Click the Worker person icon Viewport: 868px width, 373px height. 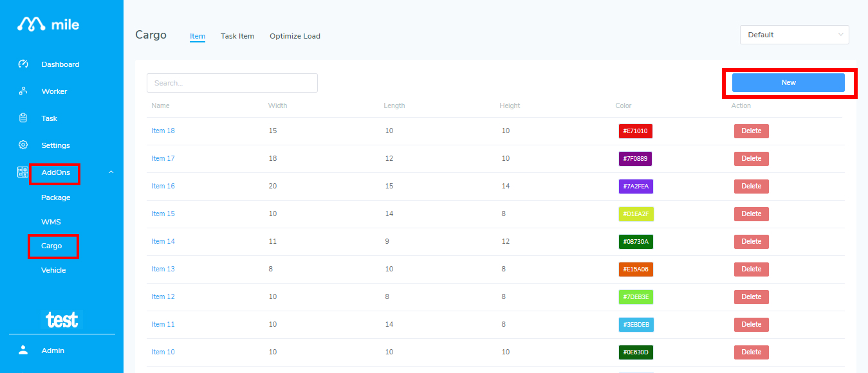coord(23,91)
